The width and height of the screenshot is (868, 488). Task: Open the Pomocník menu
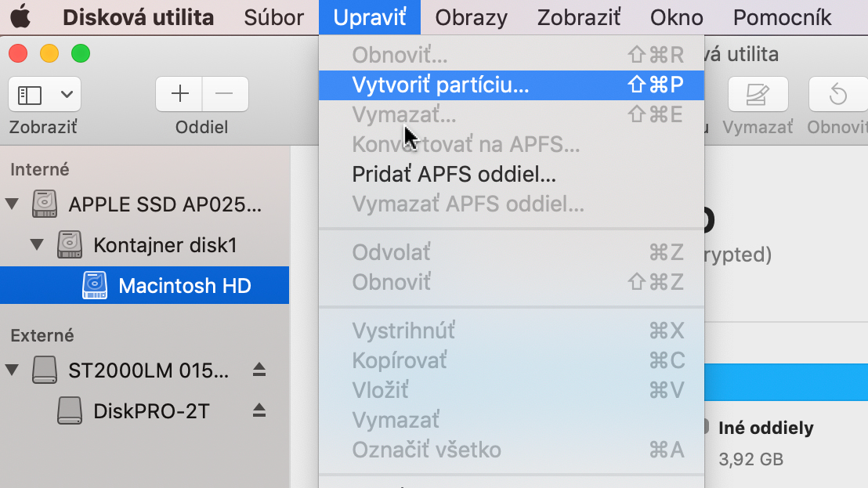782,18
